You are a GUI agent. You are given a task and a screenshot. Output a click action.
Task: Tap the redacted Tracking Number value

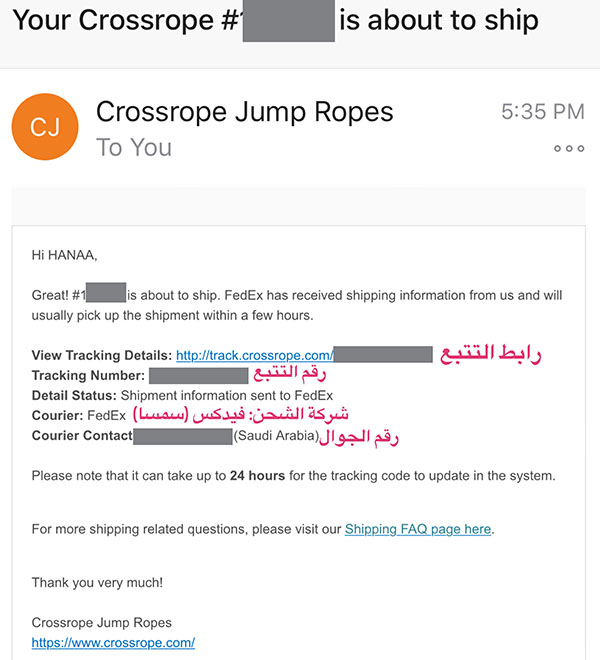(x=198, y=375)
